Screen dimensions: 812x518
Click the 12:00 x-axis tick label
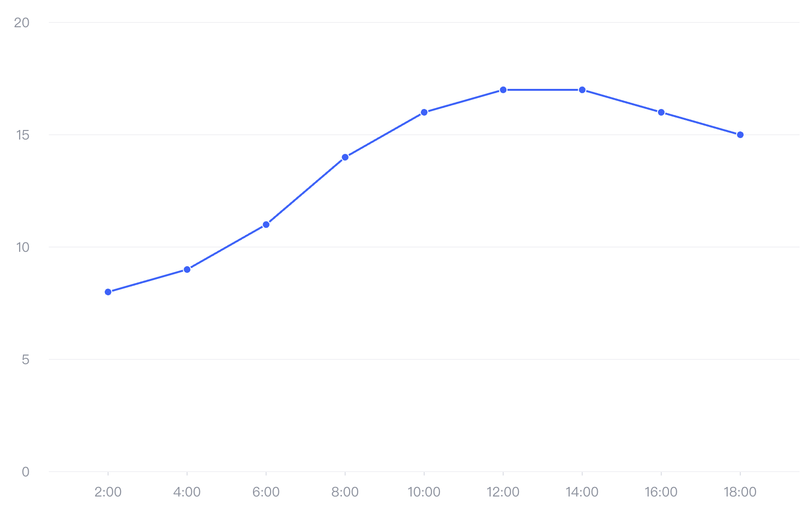[x=503, y=492]
